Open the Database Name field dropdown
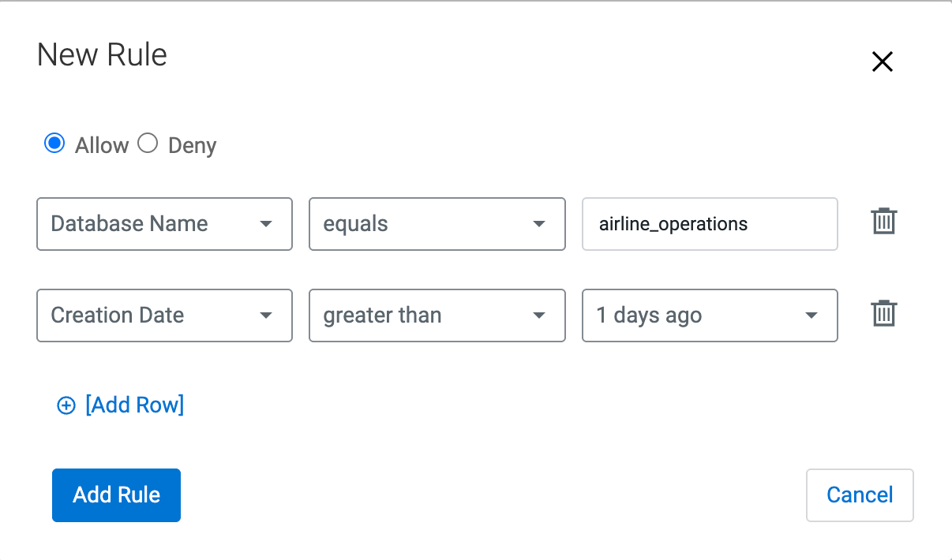This screenshot has width=952, height=560. coord(164,224)
